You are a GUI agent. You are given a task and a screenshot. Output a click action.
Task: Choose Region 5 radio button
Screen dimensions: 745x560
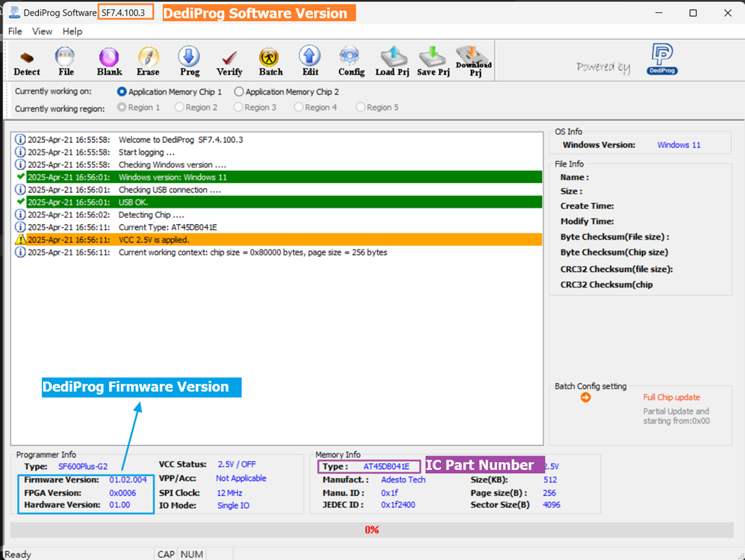coord(361,107)
